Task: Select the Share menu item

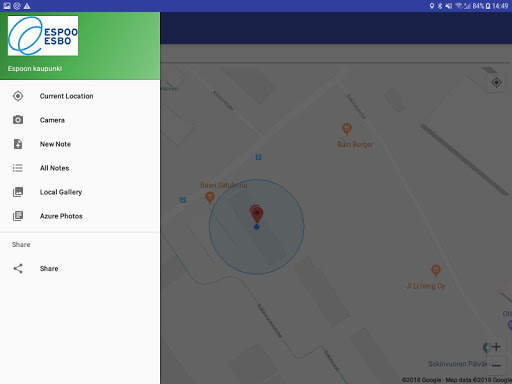Action: [80, 268]
